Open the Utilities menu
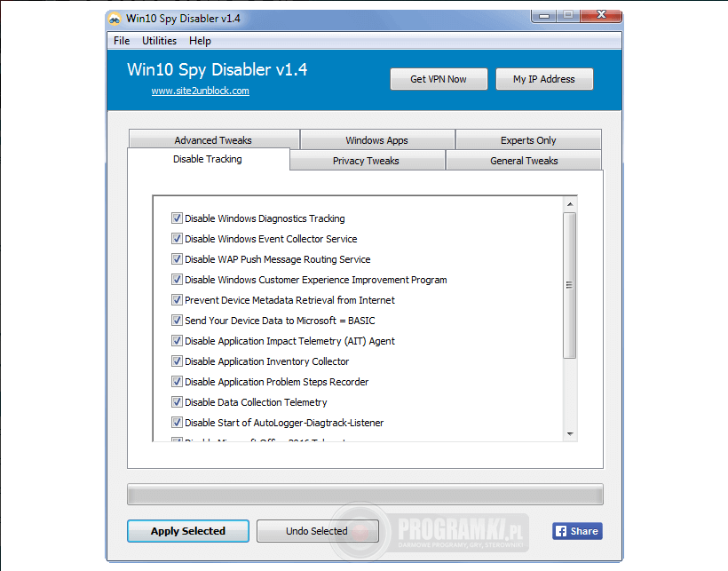The height and width of the screenshot is (571, 728). [x=159, y=41]
